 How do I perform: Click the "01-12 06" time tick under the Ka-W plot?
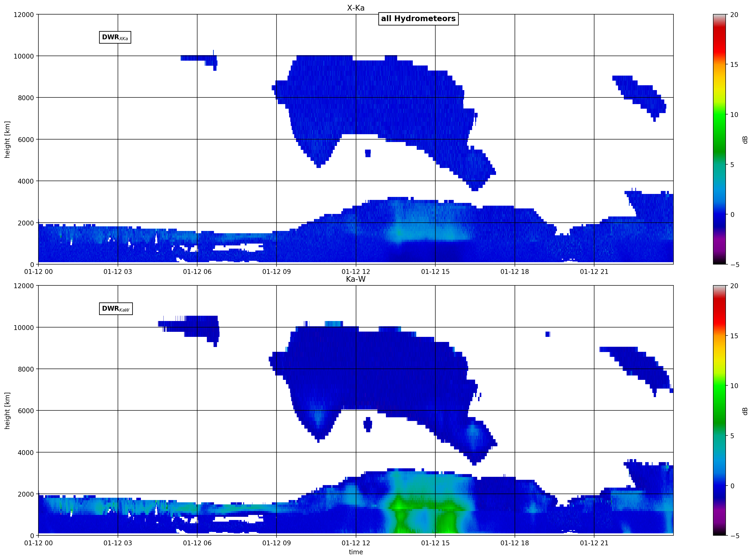click(197, 543)
